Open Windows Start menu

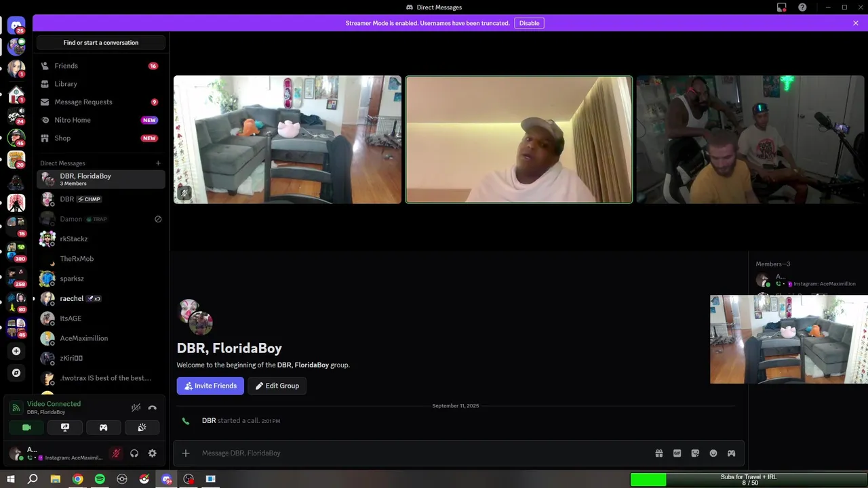pos(11,479)
